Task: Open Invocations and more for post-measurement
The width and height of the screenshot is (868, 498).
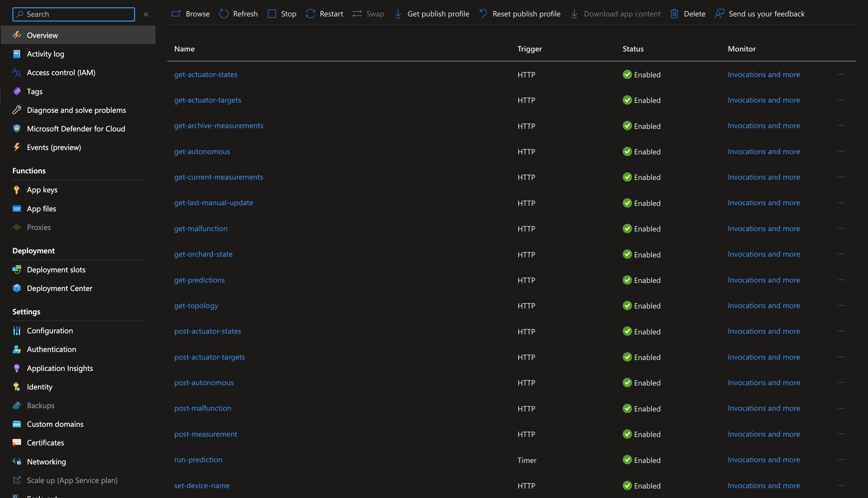Action: (x=764, y=434)
